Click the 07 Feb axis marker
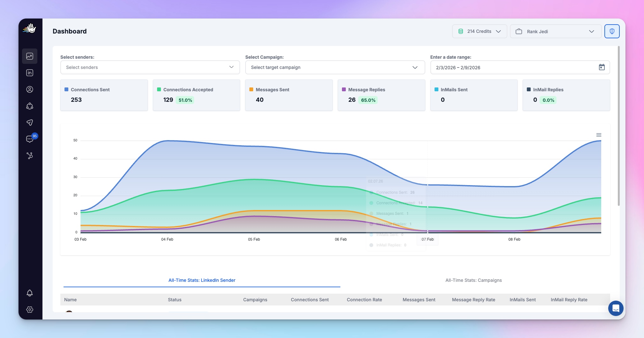The height and width of the screenshot is (338, 644). pos(428,239)
